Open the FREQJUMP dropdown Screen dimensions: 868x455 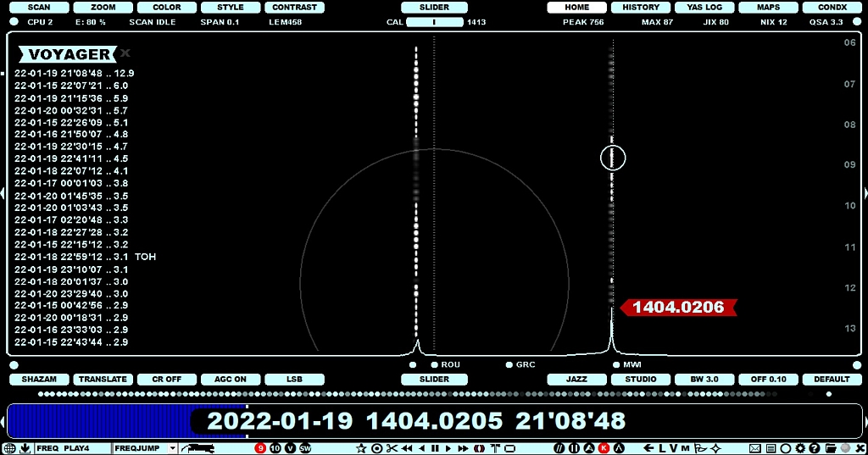(x=173, y=447)
